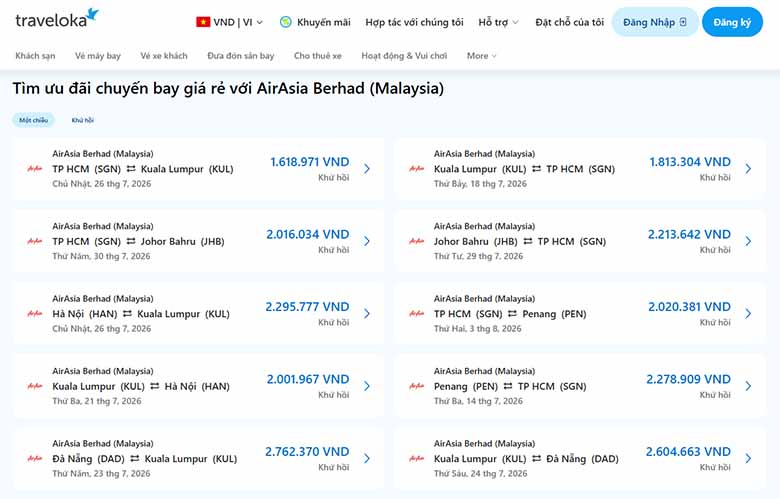Go to Đưa đón sân bay tab

click(241, 56)
